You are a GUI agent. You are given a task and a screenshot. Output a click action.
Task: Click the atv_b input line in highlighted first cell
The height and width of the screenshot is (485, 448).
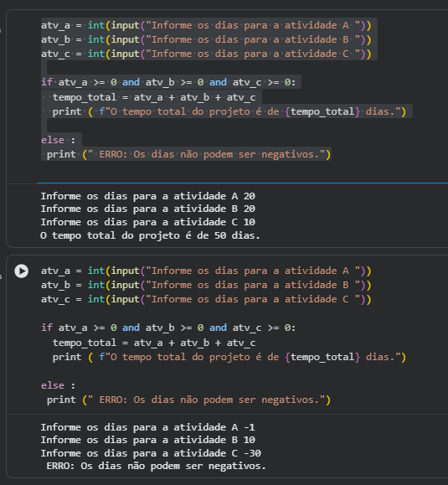(x=206, y=39)
